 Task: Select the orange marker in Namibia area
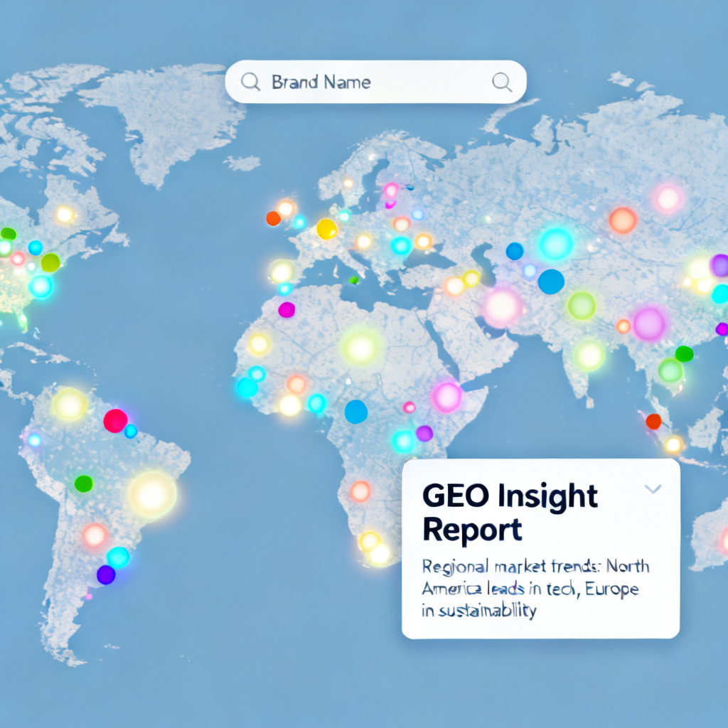[360, 491]
